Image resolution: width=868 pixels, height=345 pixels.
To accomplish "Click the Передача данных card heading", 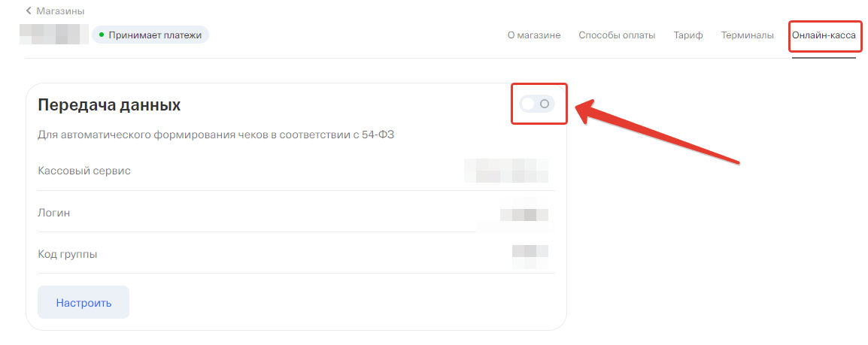I will (x=109, y=105).
